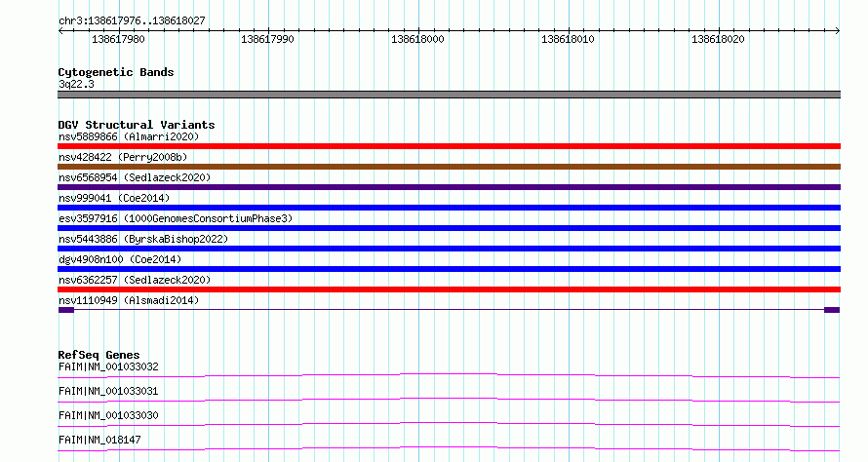868x462 pixels.
Task: Click ruler position 138617990
Action: (x=267, y=39)
